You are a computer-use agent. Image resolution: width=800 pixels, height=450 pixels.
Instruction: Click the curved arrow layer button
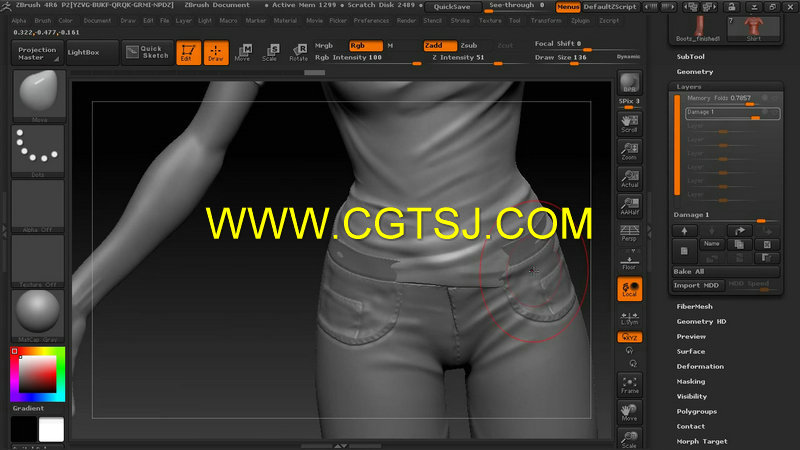coord(739,231)
